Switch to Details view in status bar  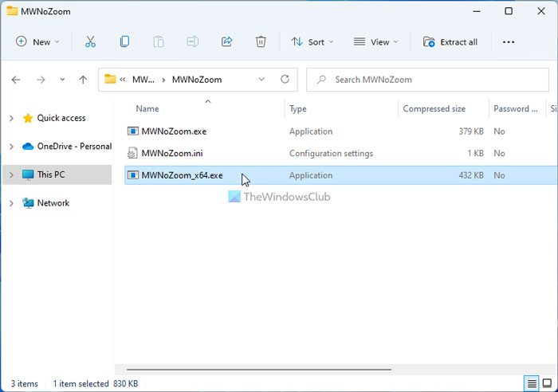coord(532,383)
